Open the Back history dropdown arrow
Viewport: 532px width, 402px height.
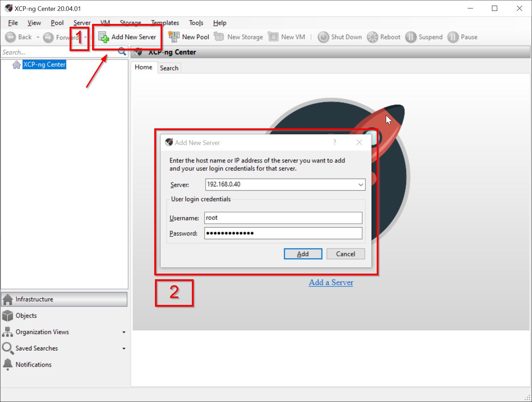click(x=38, y=37)
